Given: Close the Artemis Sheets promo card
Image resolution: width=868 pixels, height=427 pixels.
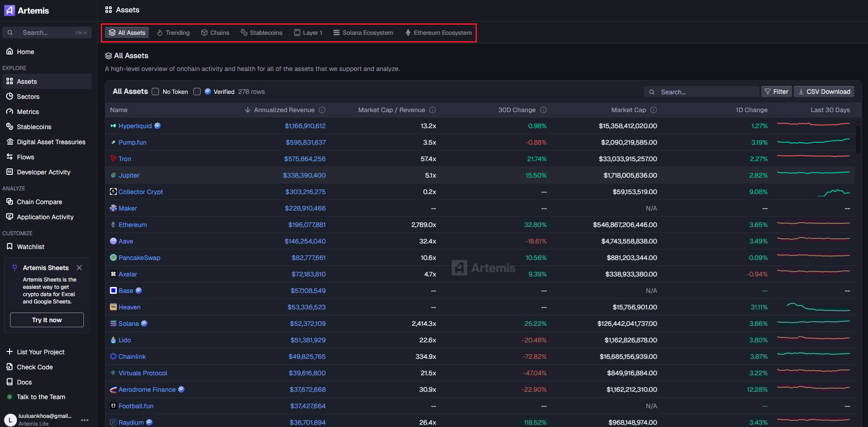Looking at the screenshot, I should (79, 268).
